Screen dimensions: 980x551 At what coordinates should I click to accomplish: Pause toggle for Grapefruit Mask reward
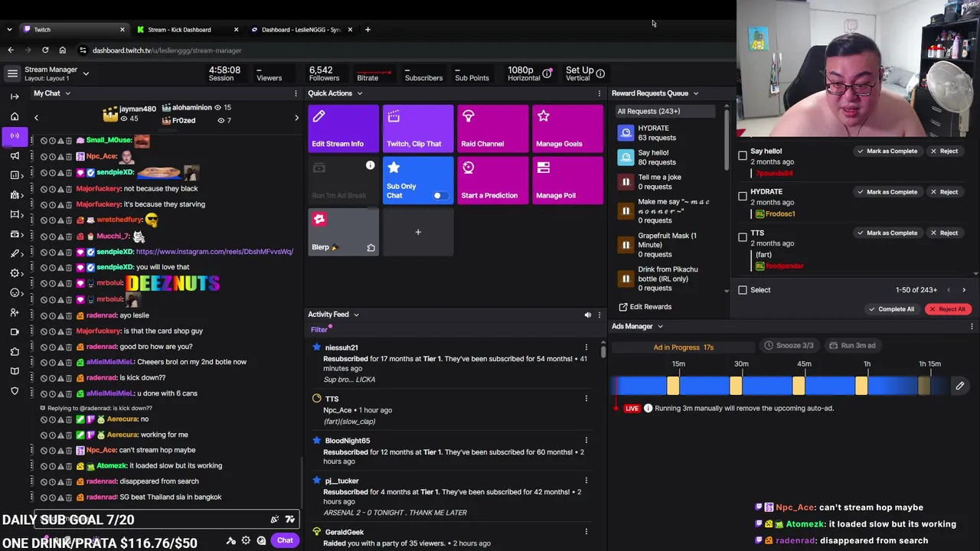626,245
